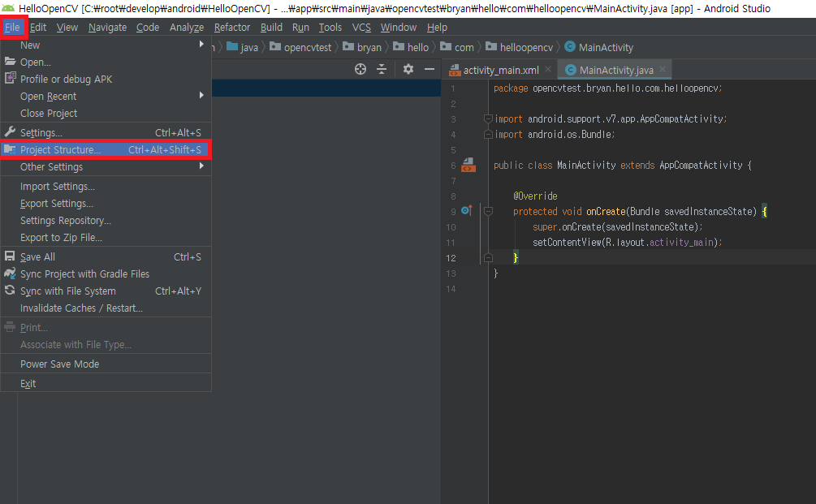
Task: Choose Open... from File menu
Action: (x=106, y=62)
